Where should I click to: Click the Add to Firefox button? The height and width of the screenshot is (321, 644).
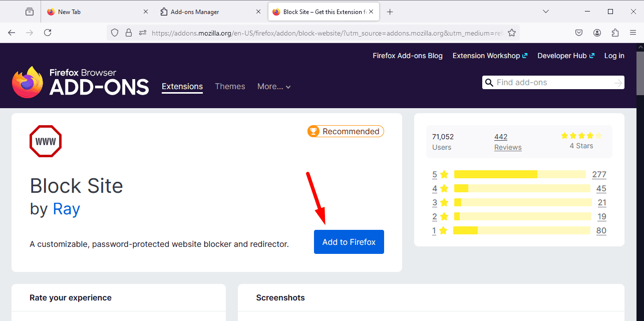pyautogui.click(x=349, y=242)
